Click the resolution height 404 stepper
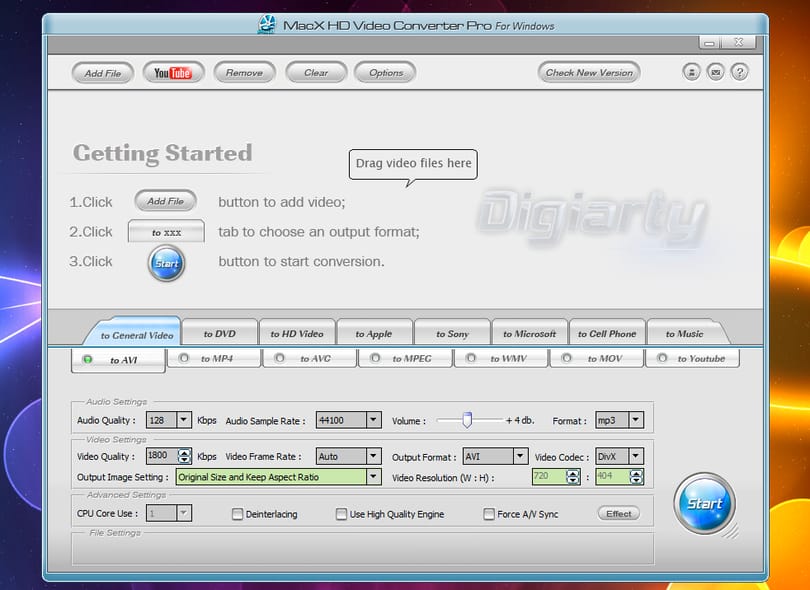 coord(636,476)
